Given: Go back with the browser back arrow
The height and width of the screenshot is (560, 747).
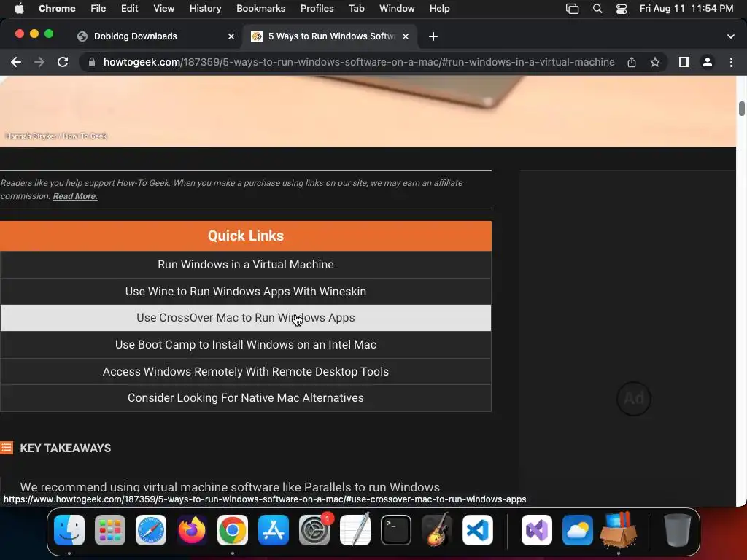Looking at the screenshot, I should (16, 62).
